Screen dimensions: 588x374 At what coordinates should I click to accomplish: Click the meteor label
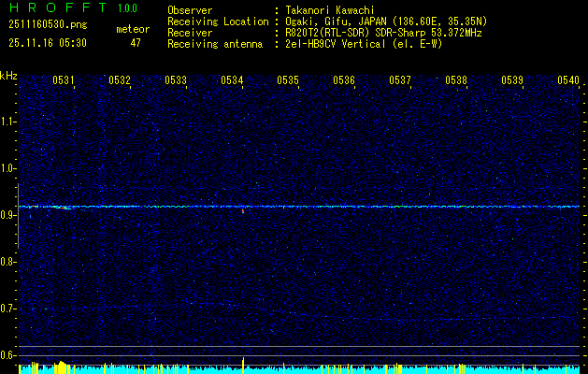click(133, 29)
